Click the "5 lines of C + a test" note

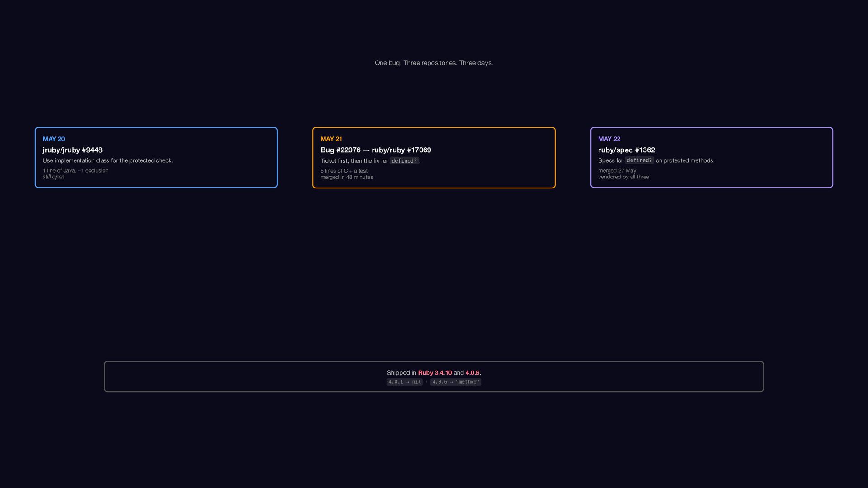pos(344,171)
